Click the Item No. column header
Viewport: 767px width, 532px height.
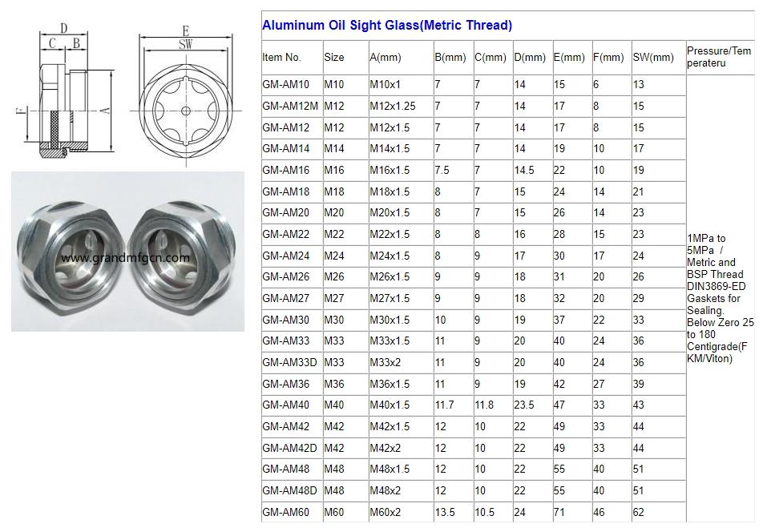[281, 58]
